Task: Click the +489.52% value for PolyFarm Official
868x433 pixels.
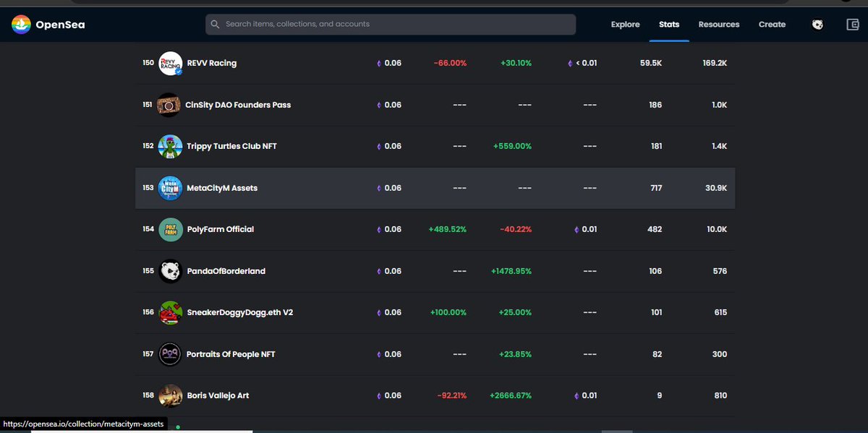Action: (x=447, y=230)
